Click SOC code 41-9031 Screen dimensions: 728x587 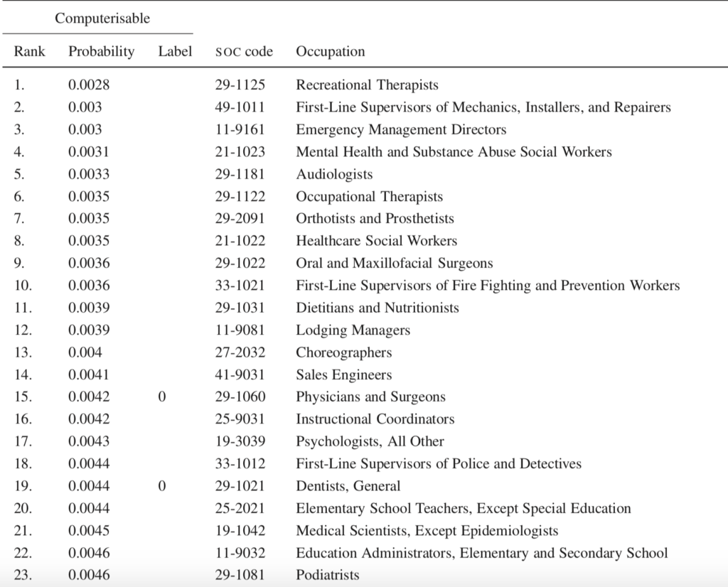click(240, 375)
